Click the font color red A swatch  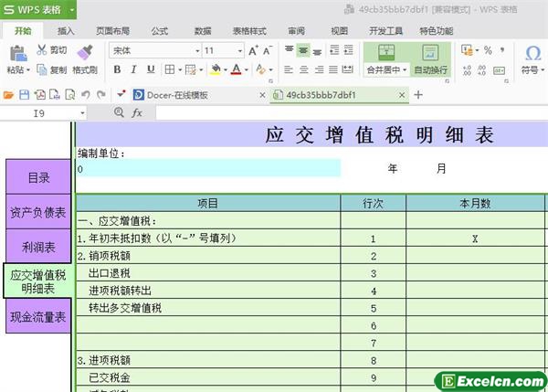tap(236, 69)
